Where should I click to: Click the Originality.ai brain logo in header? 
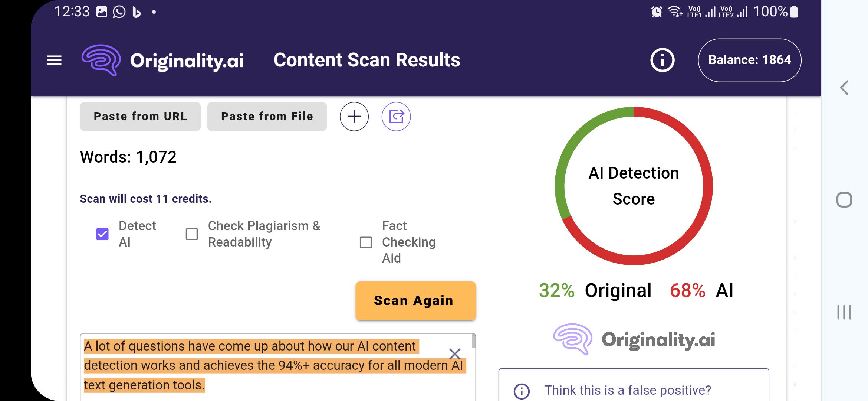click(x=101, y=59)
